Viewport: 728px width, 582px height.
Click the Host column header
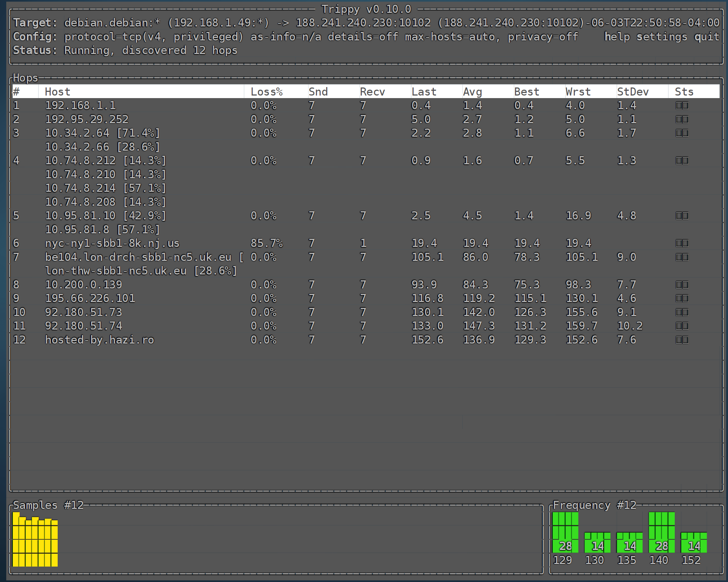coord(57,92)
